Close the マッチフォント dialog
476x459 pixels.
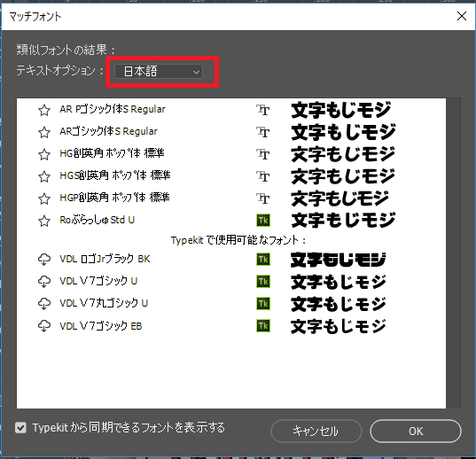462,16
